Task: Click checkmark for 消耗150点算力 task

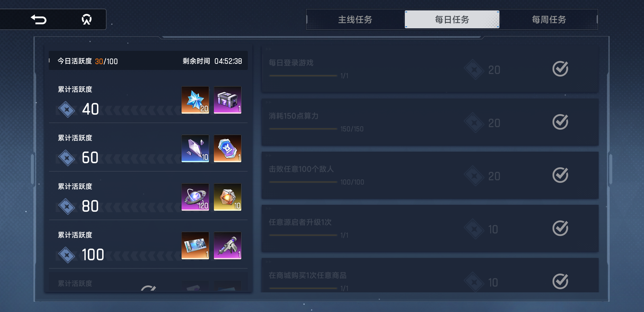Action: tap(560, 122)
